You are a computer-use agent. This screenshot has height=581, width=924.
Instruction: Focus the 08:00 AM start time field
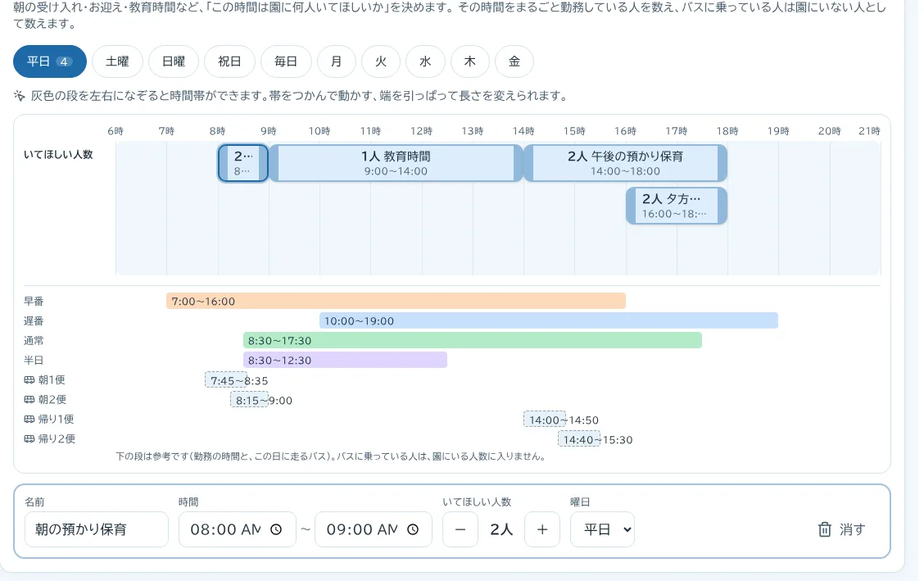click(237, 529)
